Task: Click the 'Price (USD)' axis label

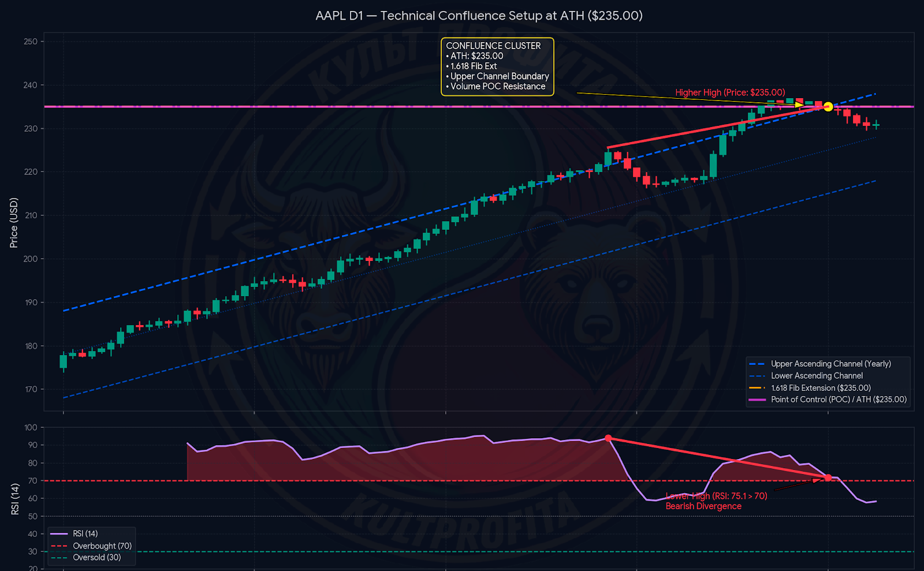Action: click(x=14, y=223)
